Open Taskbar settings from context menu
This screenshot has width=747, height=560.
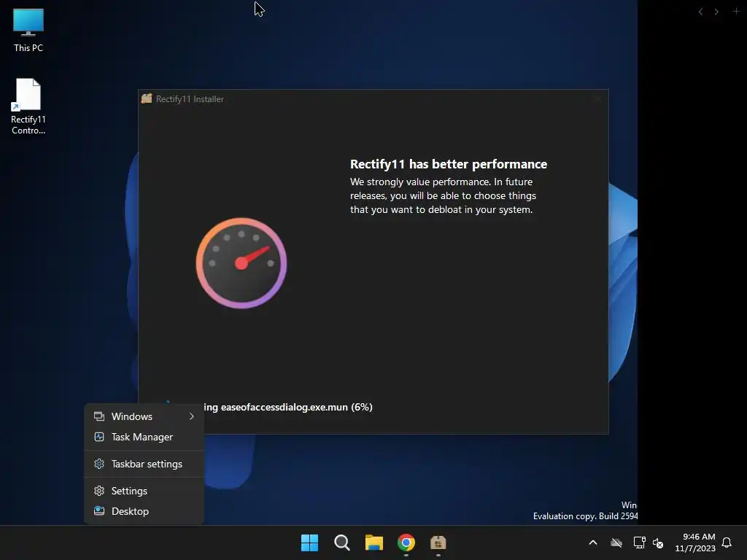144,464
